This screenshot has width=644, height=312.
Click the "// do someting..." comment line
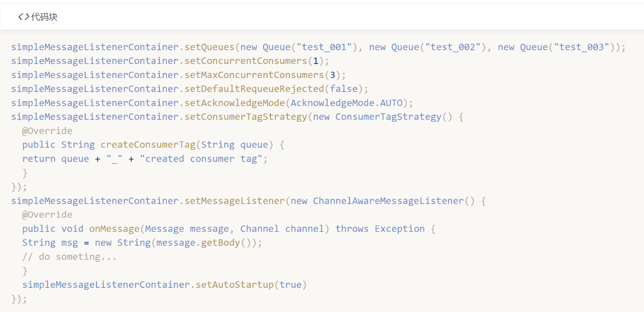point(70,257)
